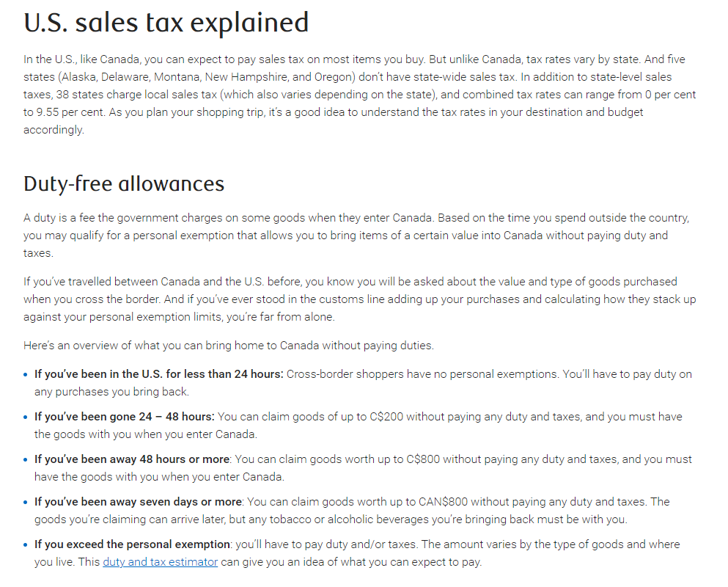Image resolution: width=728 pixels, height=587 pixels.
Task: Click the sentence 'Here's an overview of what'
Action: (229, 346)
